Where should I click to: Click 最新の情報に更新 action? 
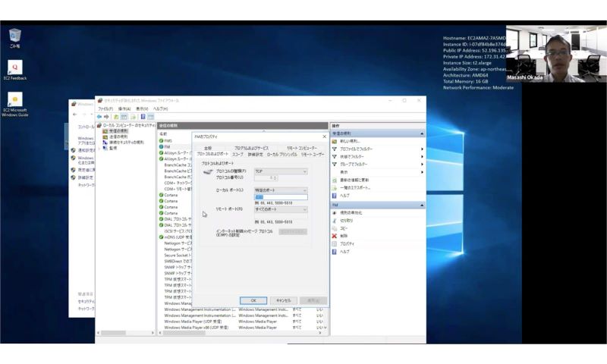tap(354, 180)
